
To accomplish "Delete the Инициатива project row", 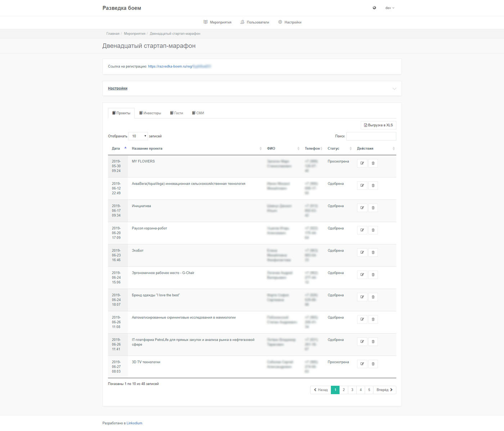I will click(373, 208).
